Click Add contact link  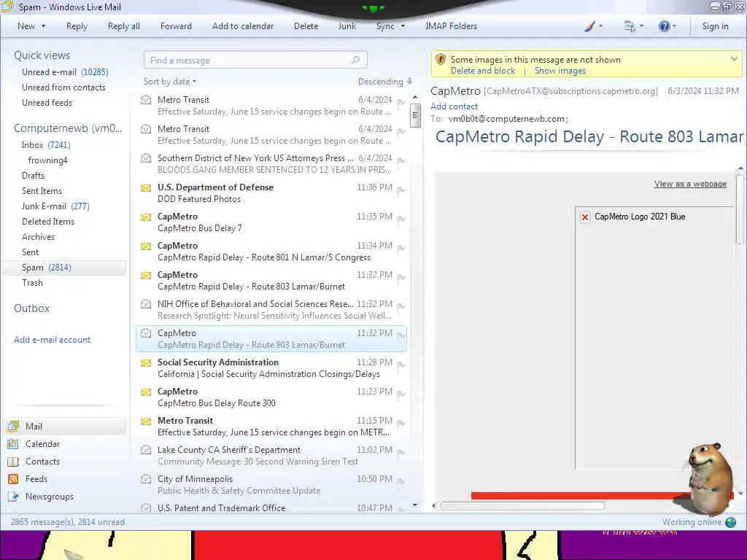tap(454, 106)
